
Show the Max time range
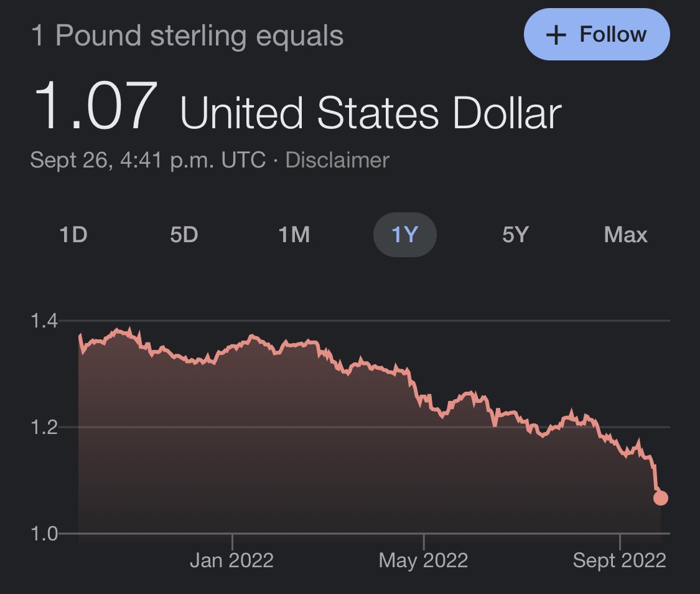click(625, 235)
